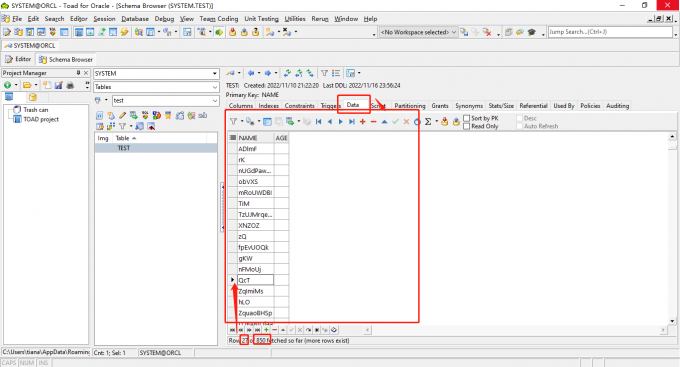Enable the Read Only checkbox
Image resolution: width=680 pixels, height=367 pixels.
click(x=467, y=126)
